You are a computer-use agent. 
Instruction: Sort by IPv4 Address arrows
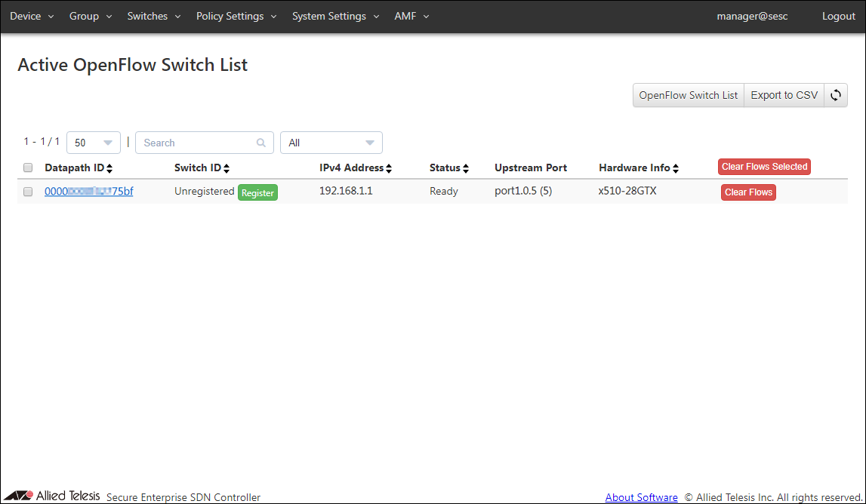click(x=389, y=168)
